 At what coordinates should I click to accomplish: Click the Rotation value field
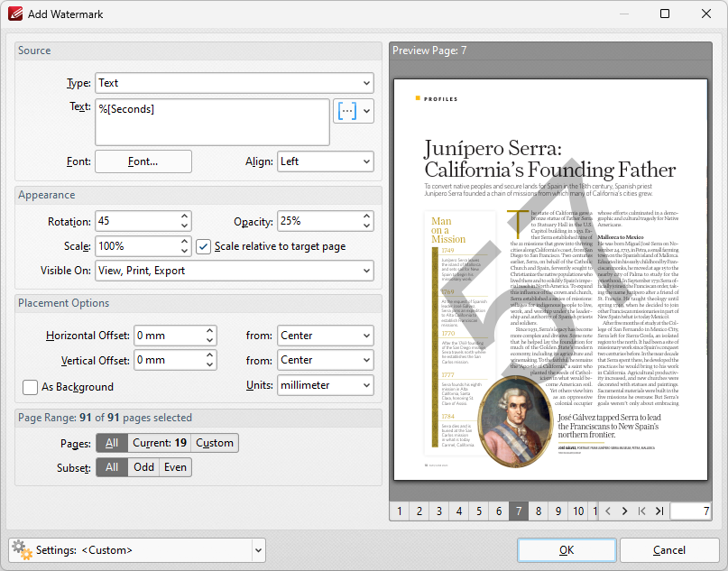(137, 221)
